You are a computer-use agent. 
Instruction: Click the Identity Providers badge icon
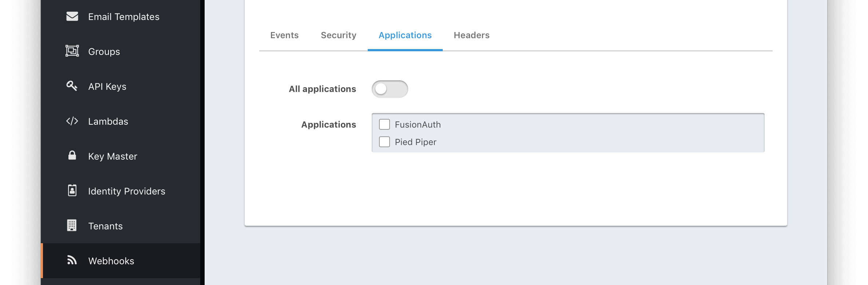coord(72,190)
